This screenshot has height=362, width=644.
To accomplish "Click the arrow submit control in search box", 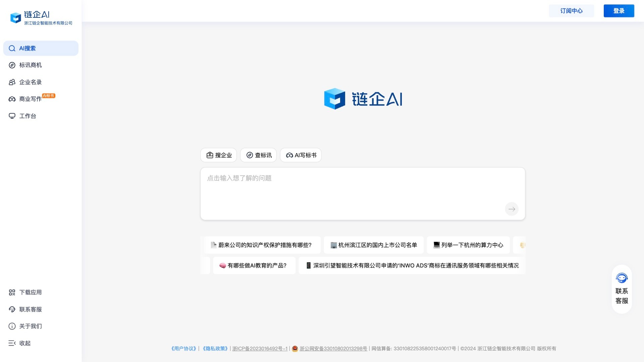I will (x=512, y=209).
